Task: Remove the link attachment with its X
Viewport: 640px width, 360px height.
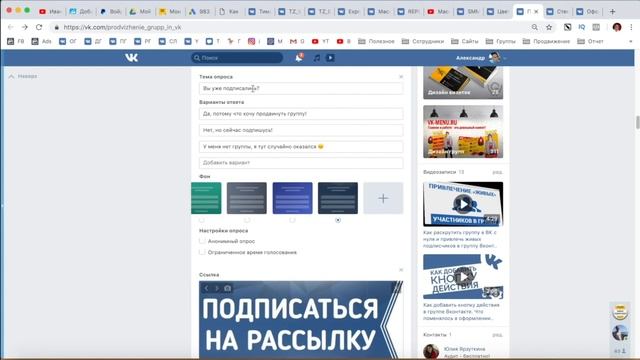Action: [401, 270]
